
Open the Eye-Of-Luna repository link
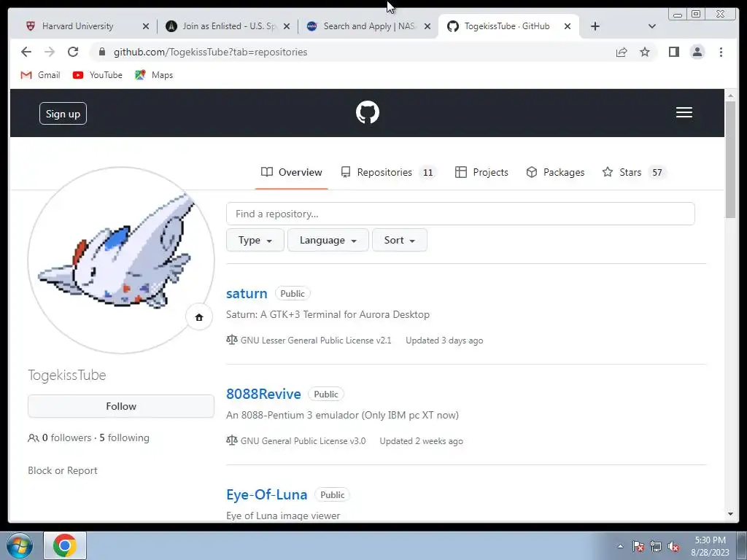267,494
